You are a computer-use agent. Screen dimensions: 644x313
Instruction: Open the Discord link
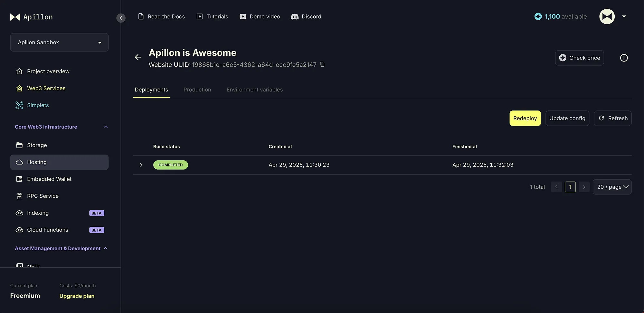(306, 16)
